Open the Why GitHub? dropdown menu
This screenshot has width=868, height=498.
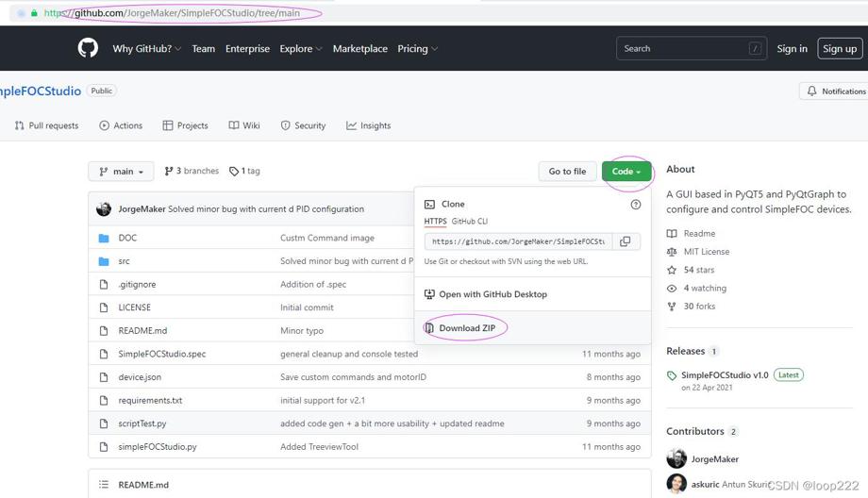[x=146, y=49]
